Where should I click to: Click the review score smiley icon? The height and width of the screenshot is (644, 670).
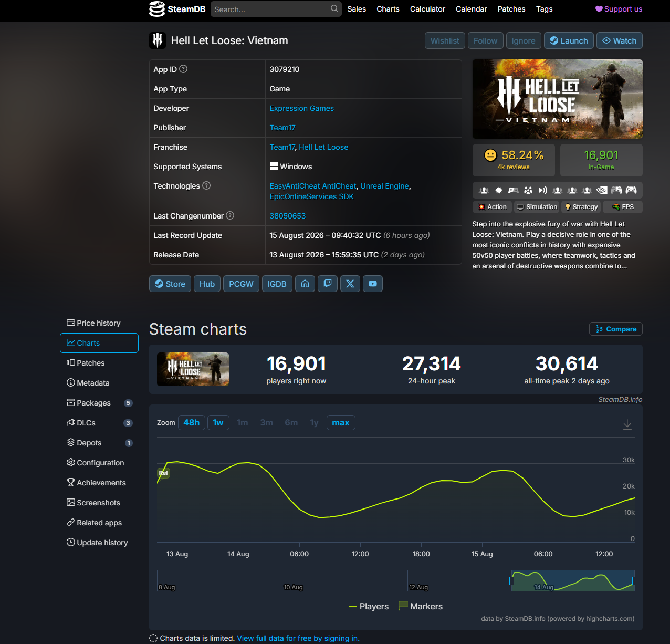[x=490, y=155]
